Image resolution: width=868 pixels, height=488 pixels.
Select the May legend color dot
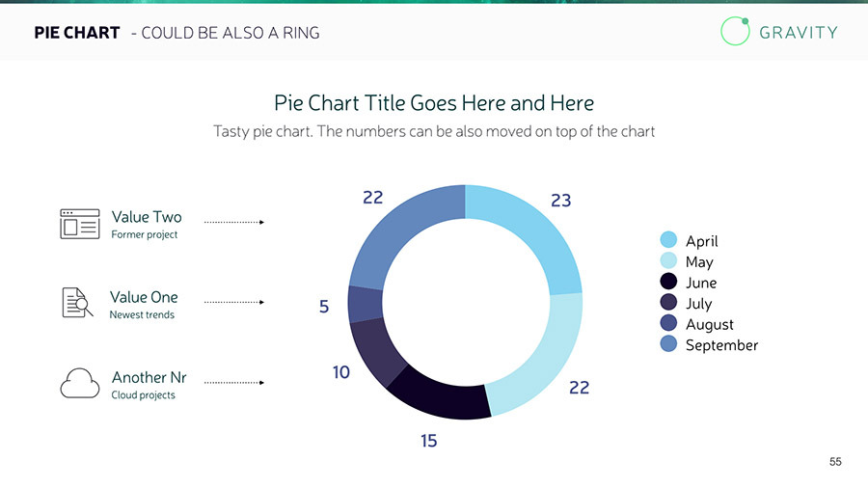coord(668,261)
